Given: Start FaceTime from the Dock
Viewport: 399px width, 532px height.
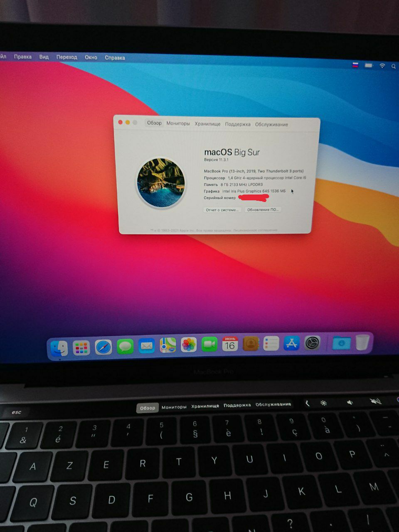Looking at the screenshot, I should click(x=209, y=344).
